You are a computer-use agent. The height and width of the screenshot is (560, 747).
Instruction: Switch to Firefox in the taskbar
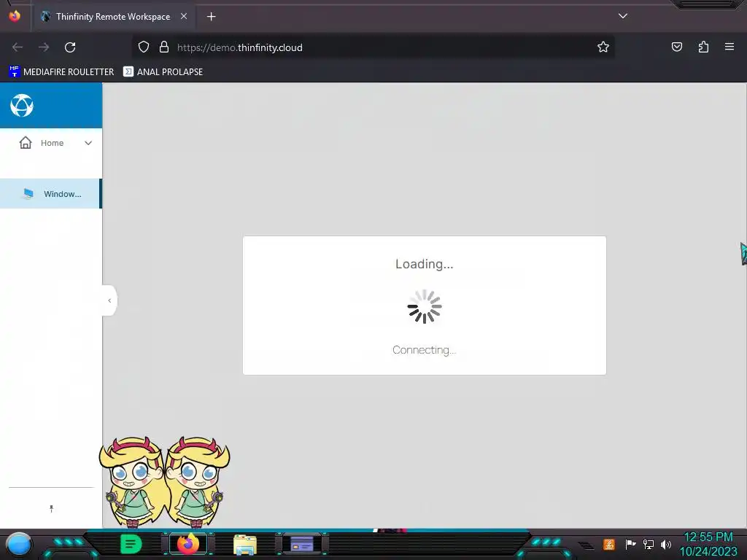tap(188, 544)
